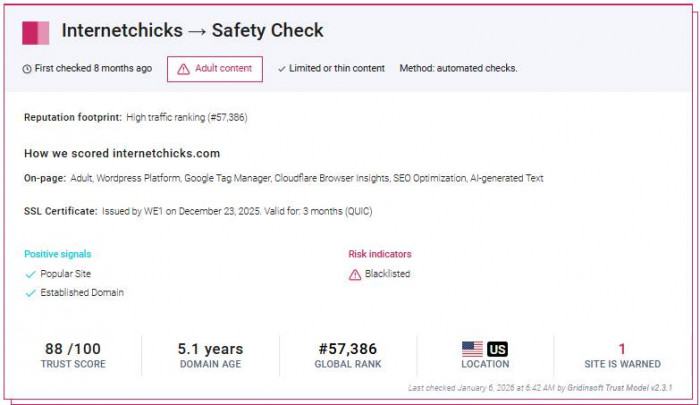Click the Gridinsoft Trust Model version text
Viewport: 700px width, 405px height.
(621, 387)
